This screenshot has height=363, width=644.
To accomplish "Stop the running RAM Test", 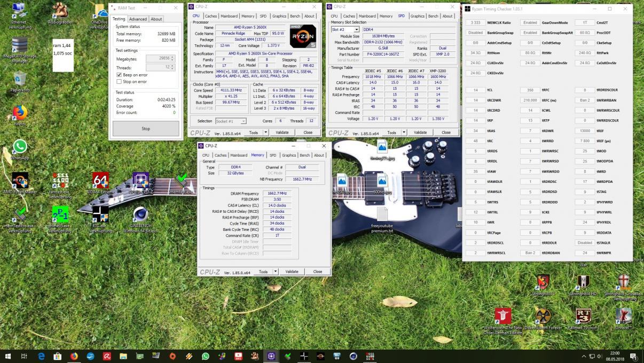I will (x=146, y=129).
